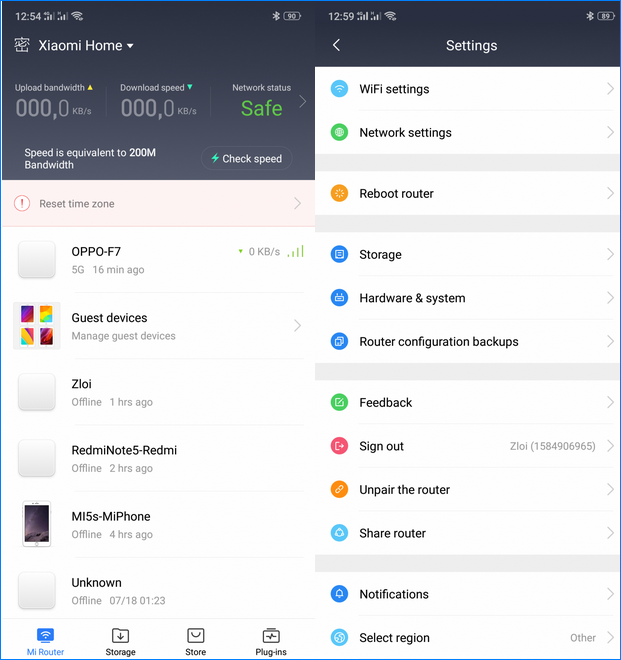Tap the Router configuration backups icon

(x=339, y=341)
